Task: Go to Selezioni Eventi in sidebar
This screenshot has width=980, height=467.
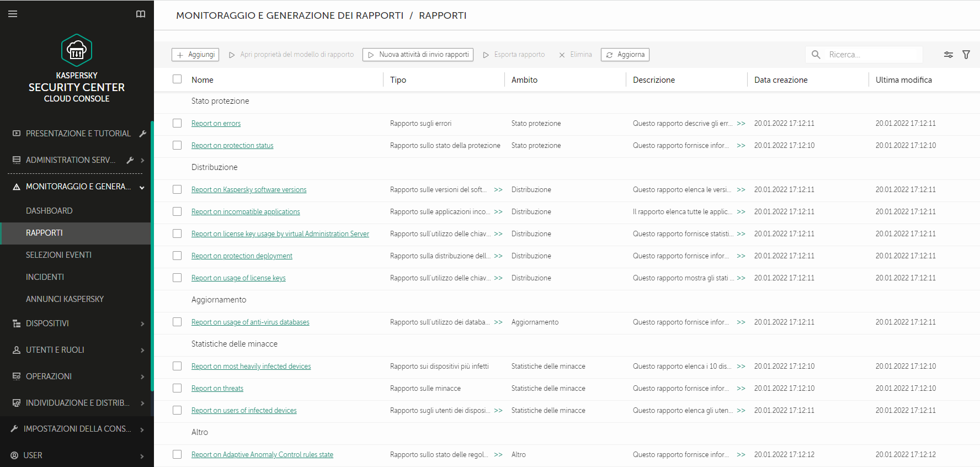Action: (58, 255)
